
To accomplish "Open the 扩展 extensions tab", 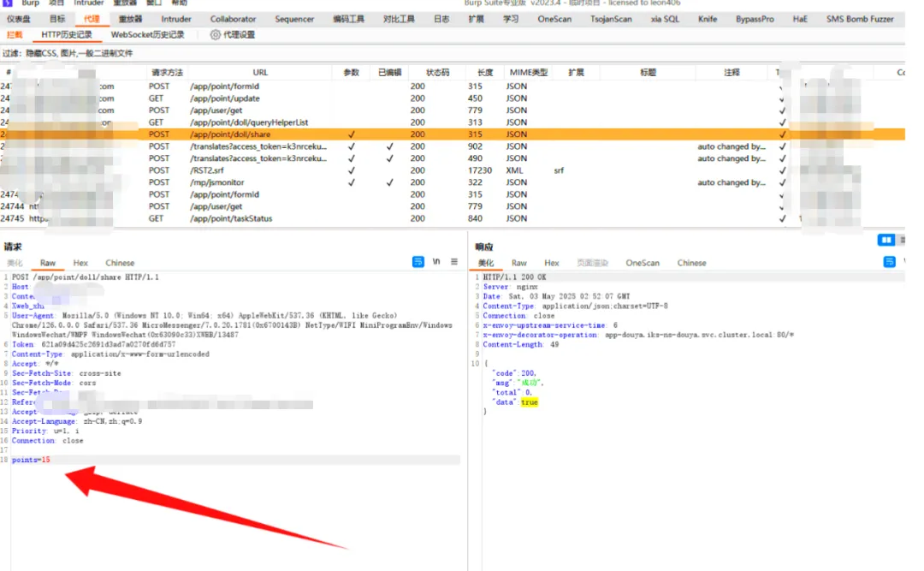I will (x=477, y=19).
